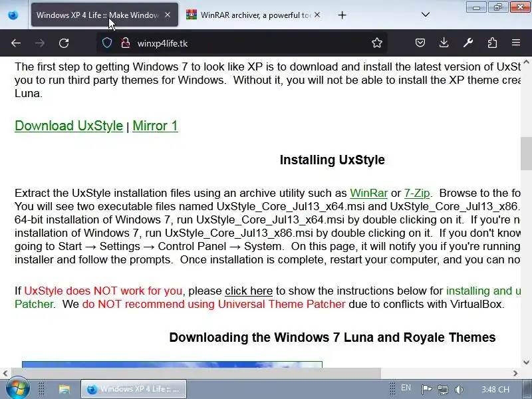Image resolution: width=532 pixels, height=399 pixels.
Task: Click the vertical scrollbar thumb
Action: (x=526, y=154)
